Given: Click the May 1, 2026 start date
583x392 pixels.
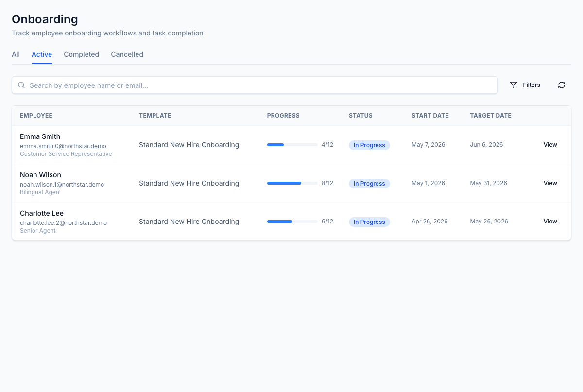Looking at the screenshot, I should [428, 183].
